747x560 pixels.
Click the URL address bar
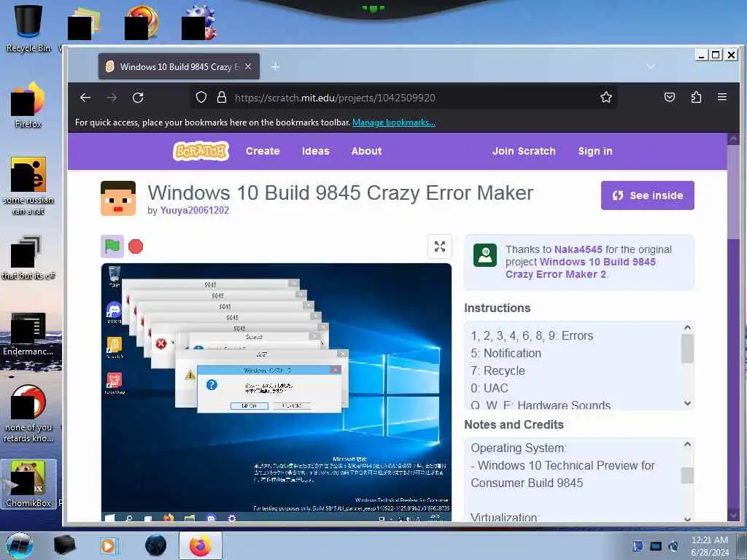coord(405,98)
